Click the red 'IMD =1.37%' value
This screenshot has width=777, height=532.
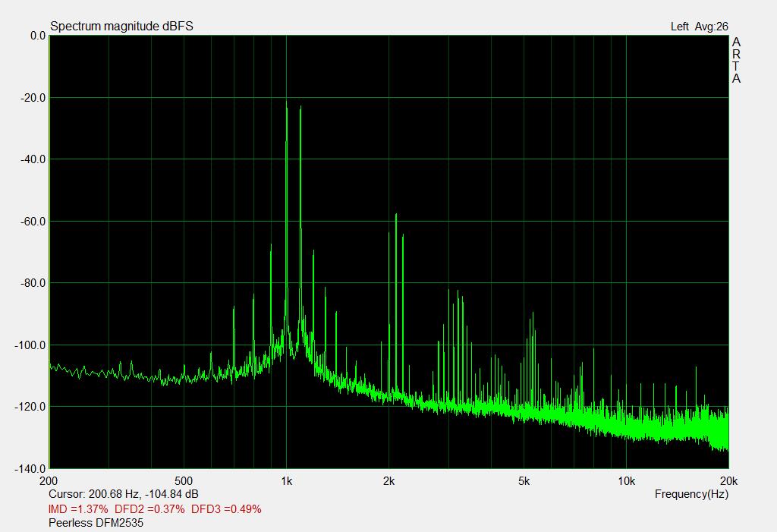[78, 508]
